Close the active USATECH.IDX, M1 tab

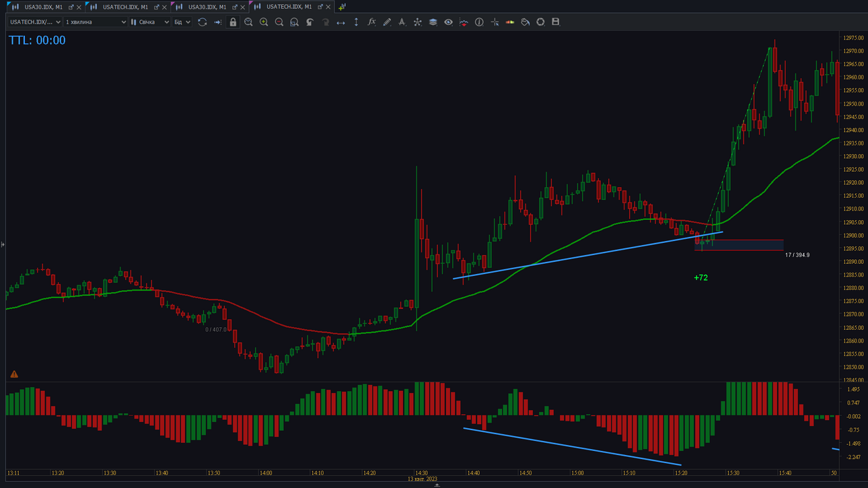pos(328,7)
